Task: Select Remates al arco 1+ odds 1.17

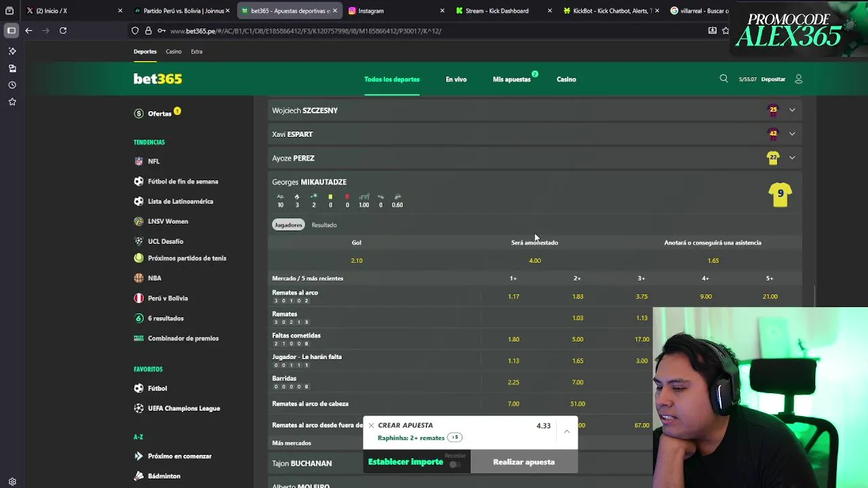Action: point(513,296)
